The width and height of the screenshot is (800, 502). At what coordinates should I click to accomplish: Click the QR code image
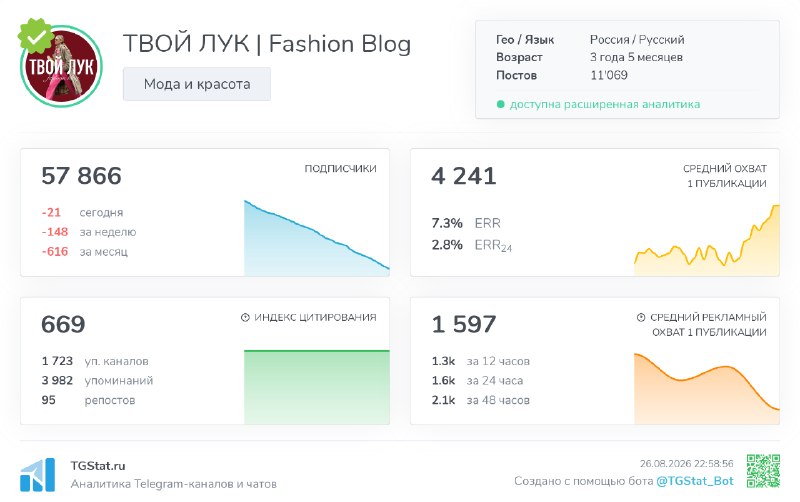763,471
